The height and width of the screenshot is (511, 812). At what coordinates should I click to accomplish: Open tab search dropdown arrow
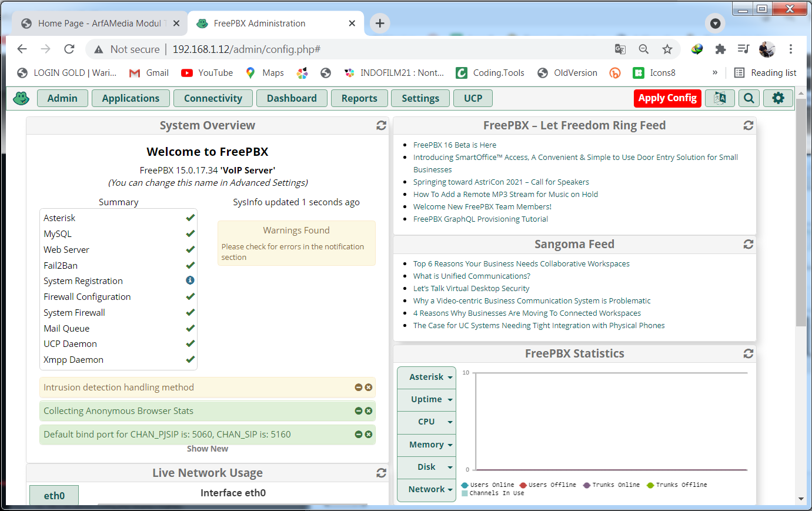[x=715, y=24]
